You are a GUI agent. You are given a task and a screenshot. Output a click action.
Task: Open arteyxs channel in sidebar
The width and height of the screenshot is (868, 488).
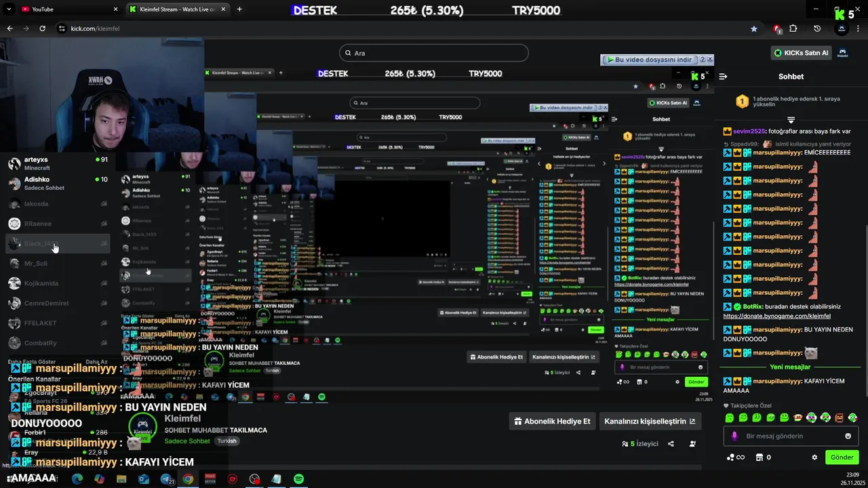click(x=58, y=163)
